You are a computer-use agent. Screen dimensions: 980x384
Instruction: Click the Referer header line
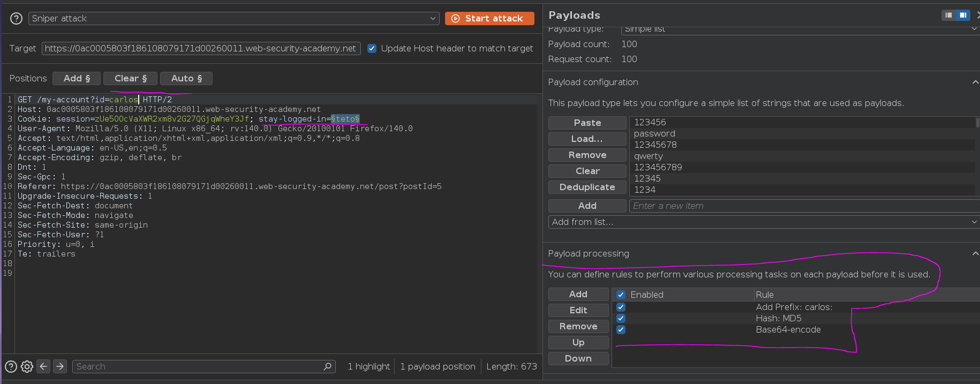click(x=230, y=186)
